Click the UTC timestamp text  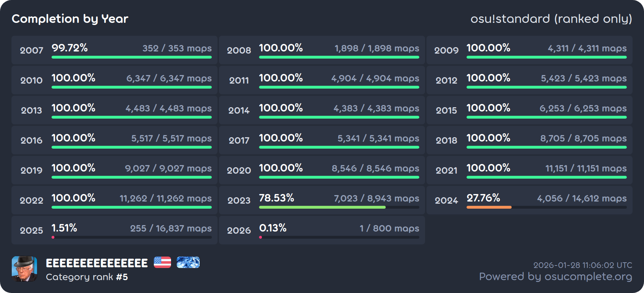coord(582,265)
